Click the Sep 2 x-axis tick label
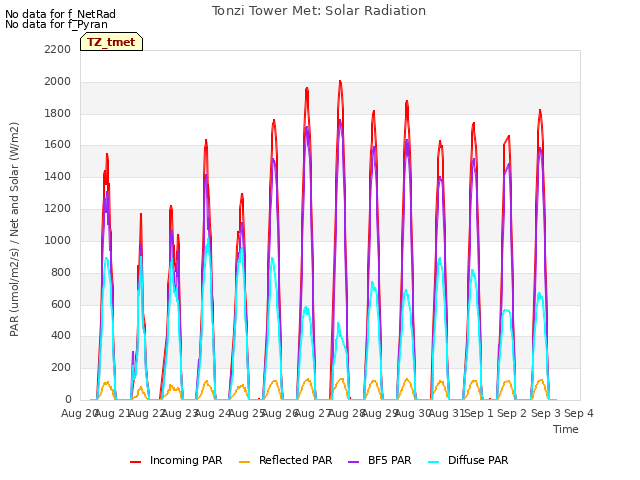Image resolution: width=640 pixels, height=480 pixels. [512, 413]
